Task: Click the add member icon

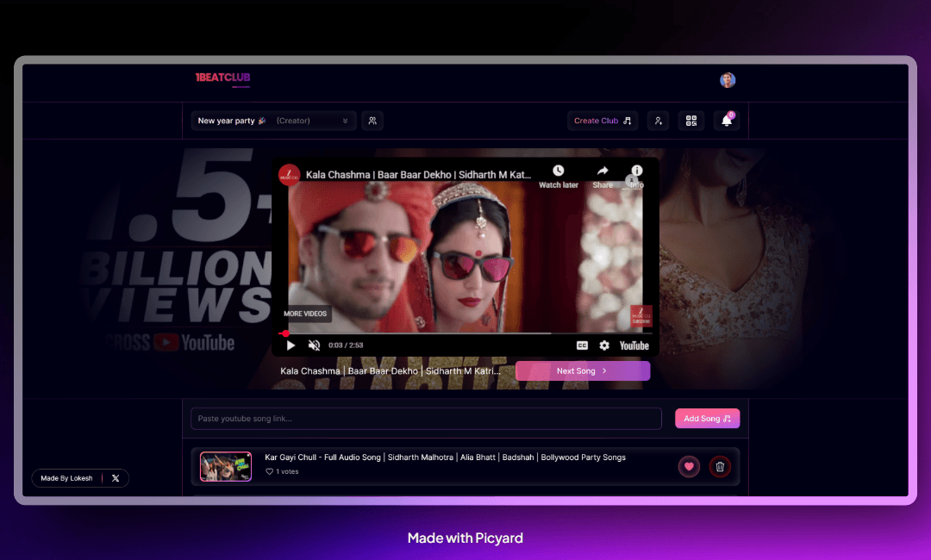Action: click(x=658, y=121)
